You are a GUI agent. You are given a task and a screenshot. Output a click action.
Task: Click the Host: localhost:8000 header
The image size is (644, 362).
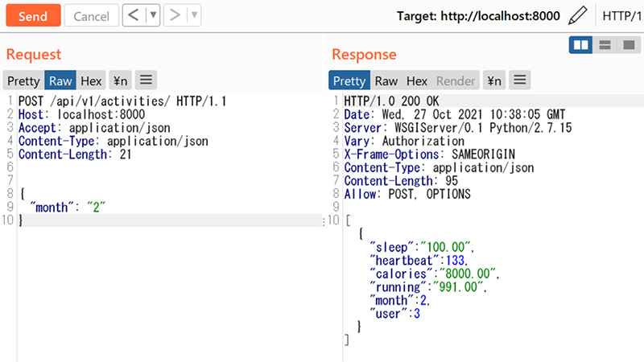[x=82, y=114]
